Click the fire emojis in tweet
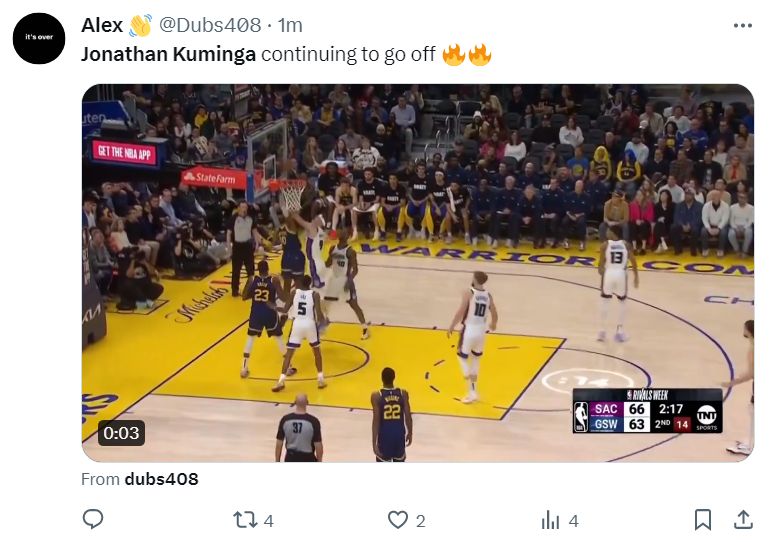Screen dimensions: 775x542 [467, 54]
